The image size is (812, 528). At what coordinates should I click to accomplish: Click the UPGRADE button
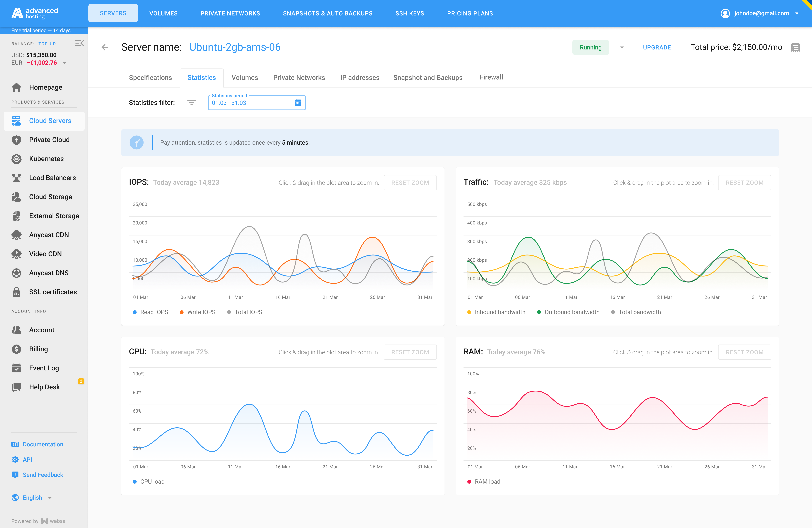click(657, 47)
